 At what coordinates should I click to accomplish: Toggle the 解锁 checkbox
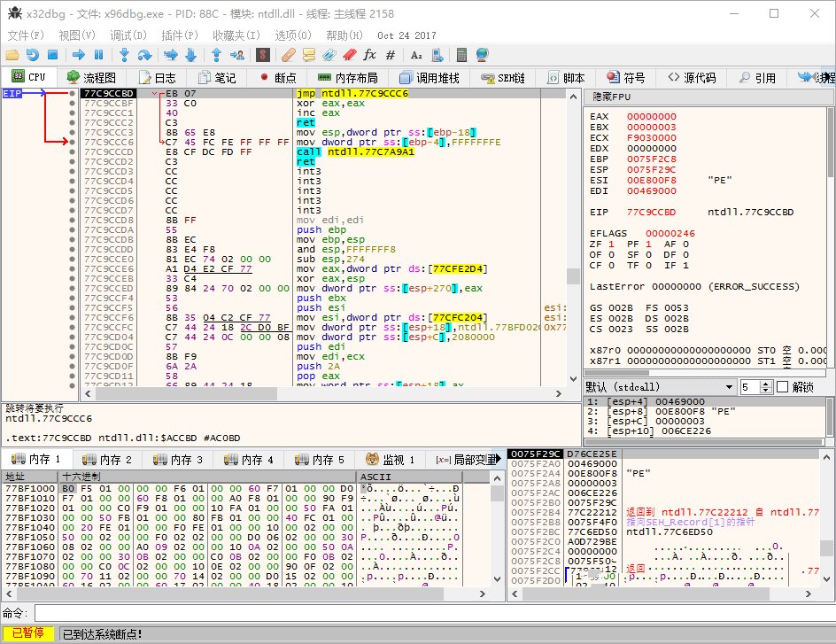782,387
